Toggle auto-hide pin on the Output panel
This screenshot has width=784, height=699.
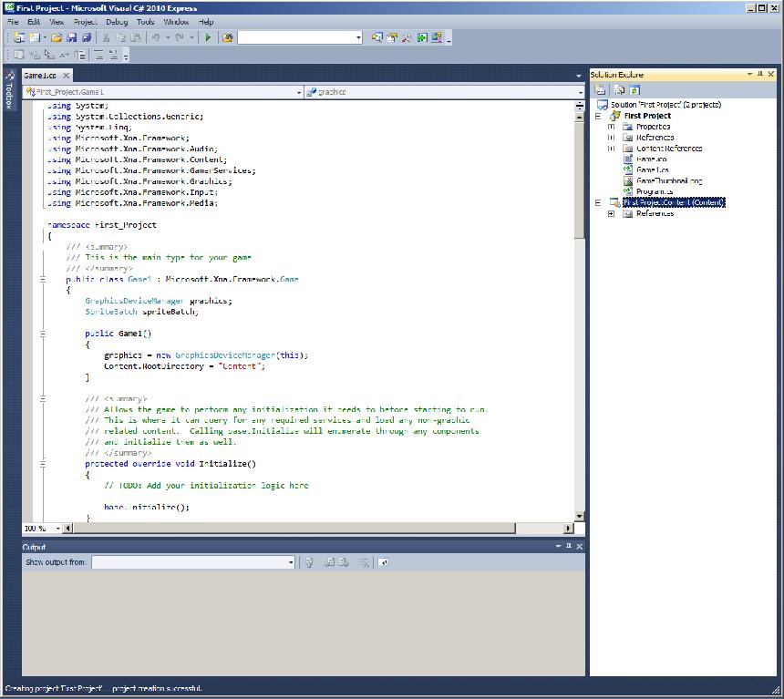tap(569, 547)
